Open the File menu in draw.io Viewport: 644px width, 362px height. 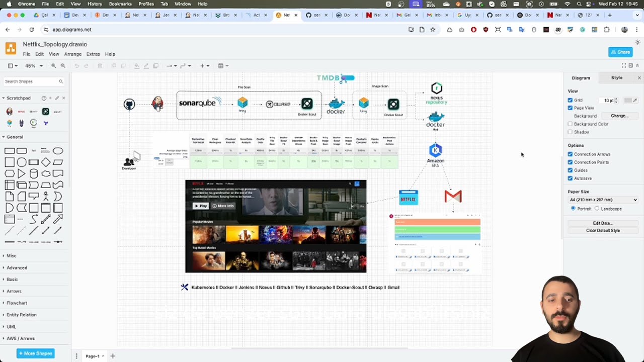coord(26,54)
